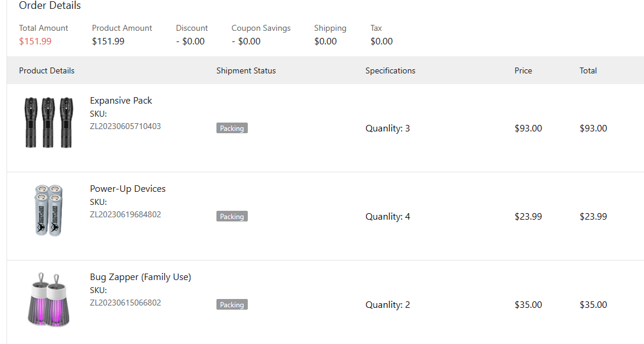The height and width of the screenshot is (344, 644).
Task: Click the Price column header
Action: click(523, 70)
